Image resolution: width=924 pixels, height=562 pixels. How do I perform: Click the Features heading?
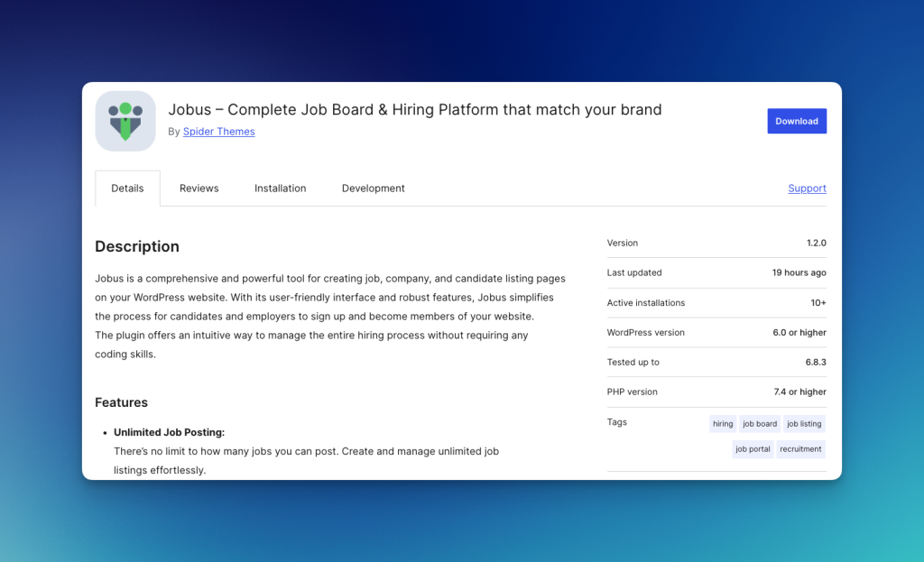click(122, 402)
